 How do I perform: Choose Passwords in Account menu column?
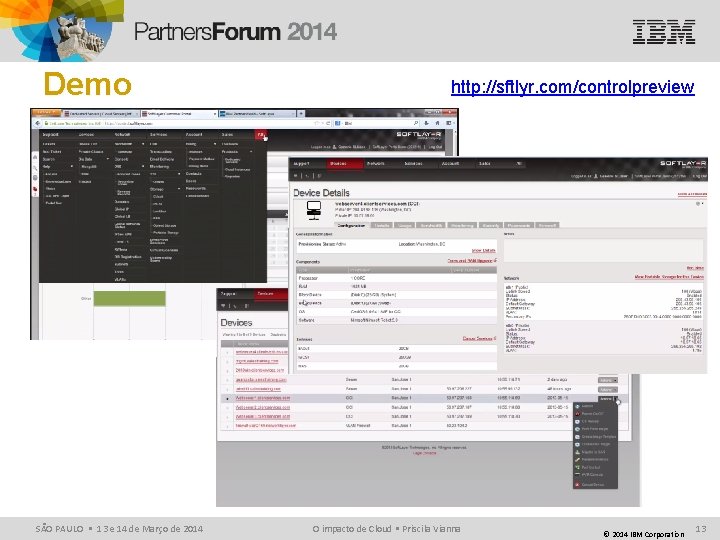(196, 188)
